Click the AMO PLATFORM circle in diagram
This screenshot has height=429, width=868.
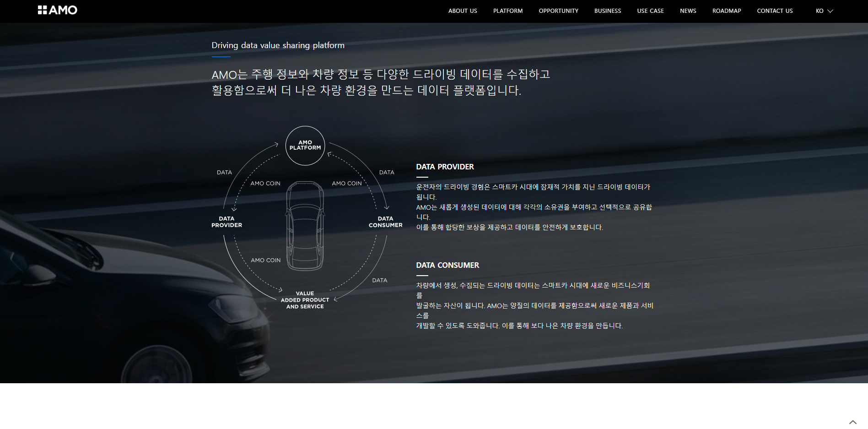tap(305, 146)
